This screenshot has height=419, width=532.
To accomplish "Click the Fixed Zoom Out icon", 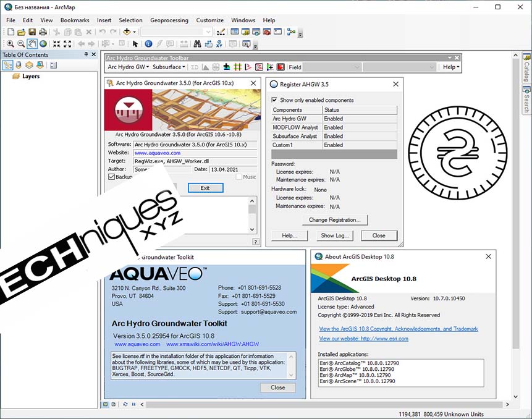I will pyautogui.click(x=67, y=44).
